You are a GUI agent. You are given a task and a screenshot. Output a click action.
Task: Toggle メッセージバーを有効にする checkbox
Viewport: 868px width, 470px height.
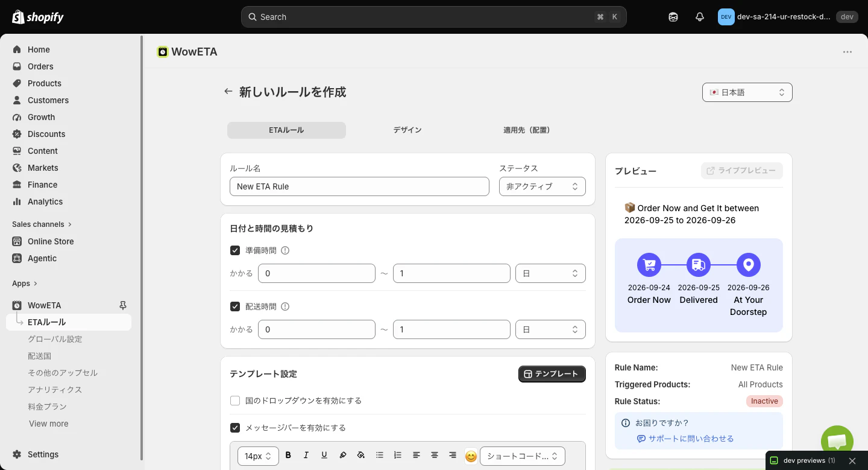(235, 428)
